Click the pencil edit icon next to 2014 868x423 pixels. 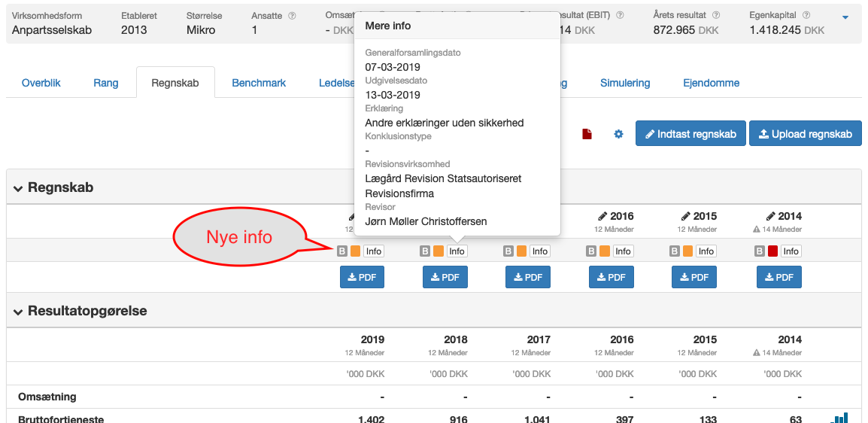(771, 216)
